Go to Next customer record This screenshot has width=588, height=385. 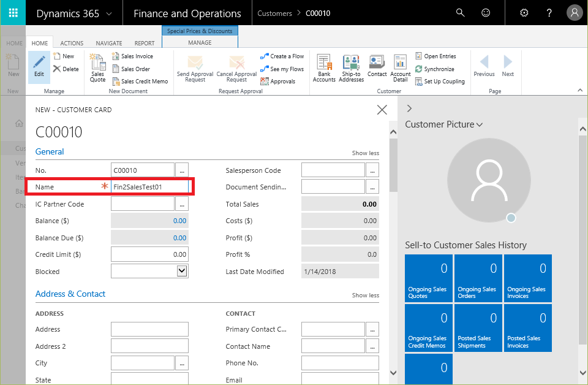(x=508, y=66)
